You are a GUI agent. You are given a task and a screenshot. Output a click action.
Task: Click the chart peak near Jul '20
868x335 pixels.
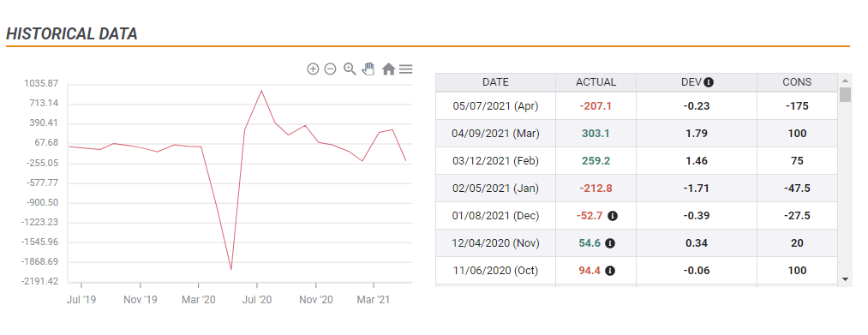(x=261, y=91)
